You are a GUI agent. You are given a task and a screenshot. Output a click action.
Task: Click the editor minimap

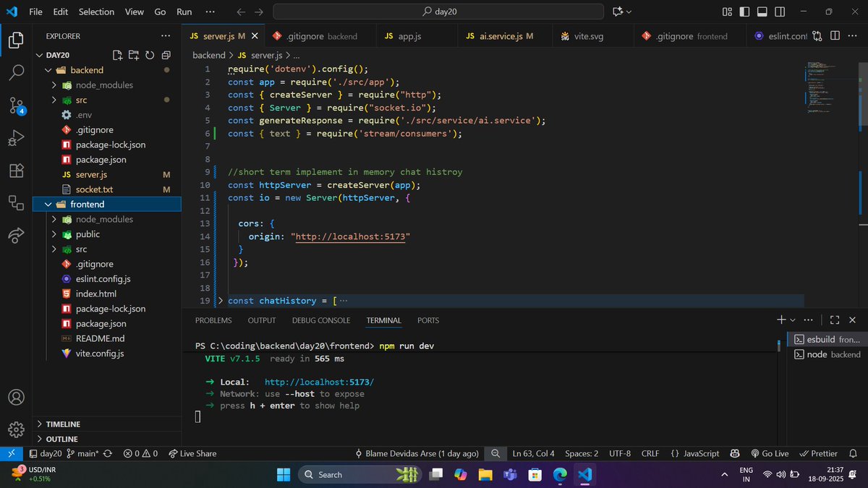point(830,87)
